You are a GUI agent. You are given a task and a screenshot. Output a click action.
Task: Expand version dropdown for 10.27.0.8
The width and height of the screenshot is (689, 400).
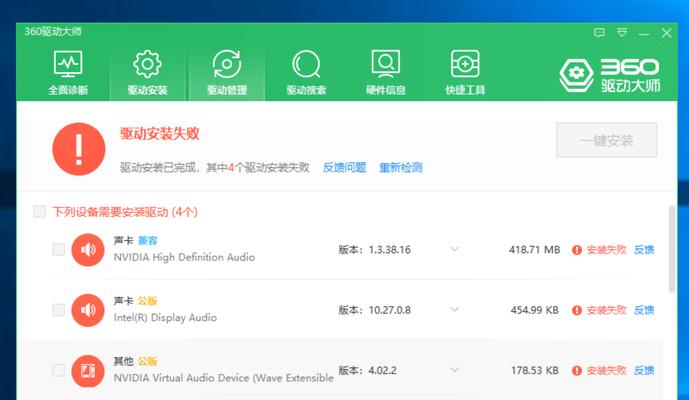[454, 309]
